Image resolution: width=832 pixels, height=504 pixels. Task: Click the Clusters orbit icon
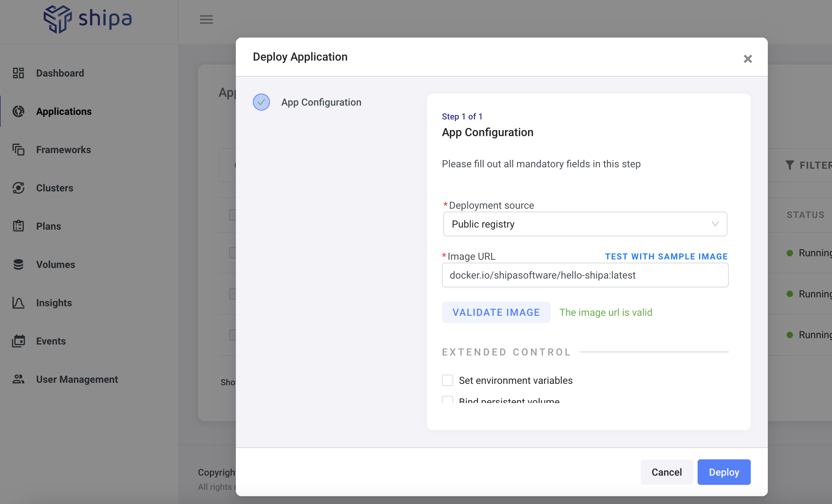(x=18, y=188)
